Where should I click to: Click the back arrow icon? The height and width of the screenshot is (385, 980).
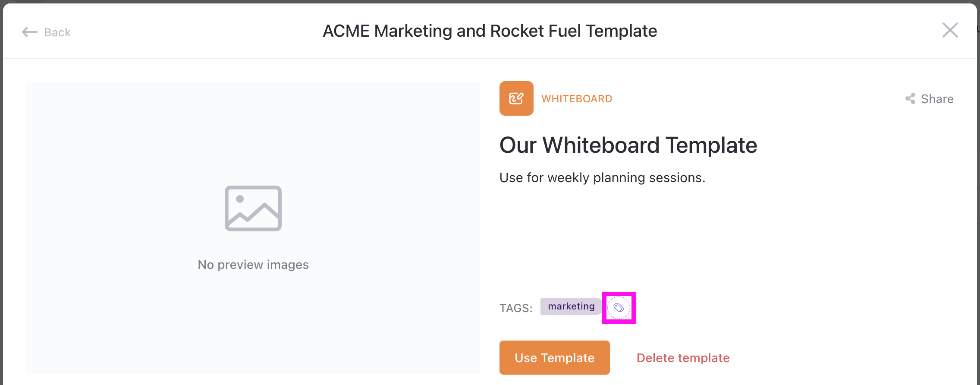[29, 32]
